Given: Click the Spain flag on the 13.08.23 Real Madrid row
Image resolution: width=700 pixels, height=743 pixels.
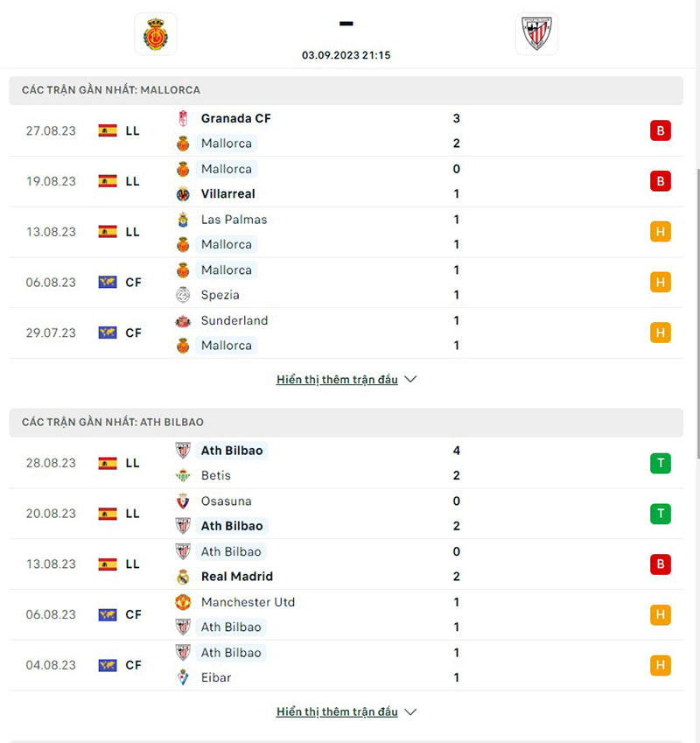Looking at the screenshot, I should (108, 564).
